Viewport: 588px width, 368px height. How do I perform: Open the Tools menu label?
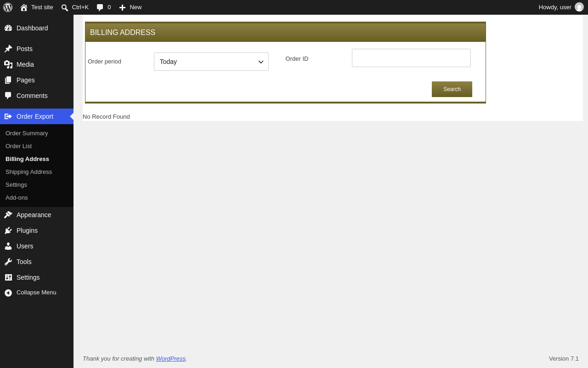pos(24,262)
